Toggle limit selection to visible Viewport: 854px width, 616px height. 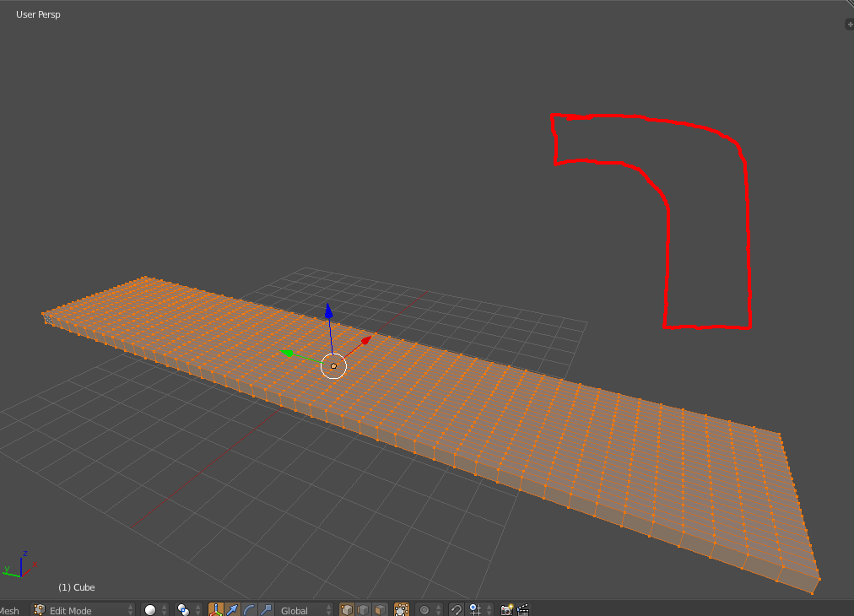401,609
